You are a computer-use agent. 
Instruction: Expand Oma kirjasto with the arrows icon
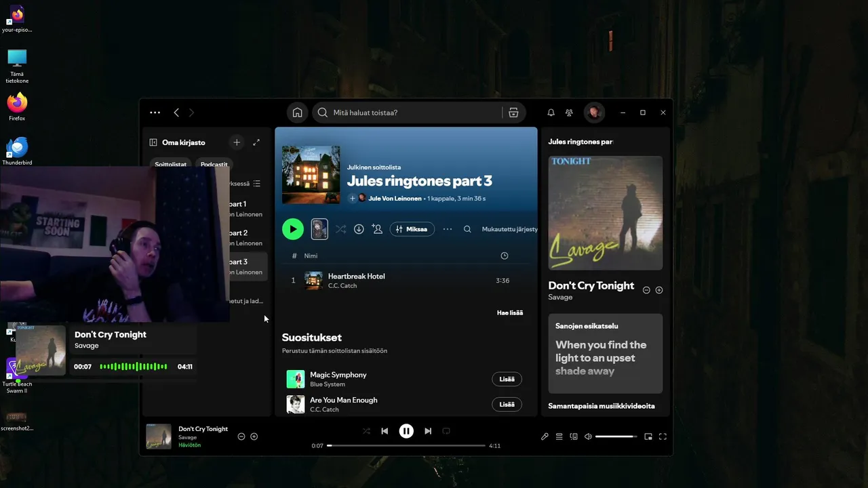click(x=256, y=142)
